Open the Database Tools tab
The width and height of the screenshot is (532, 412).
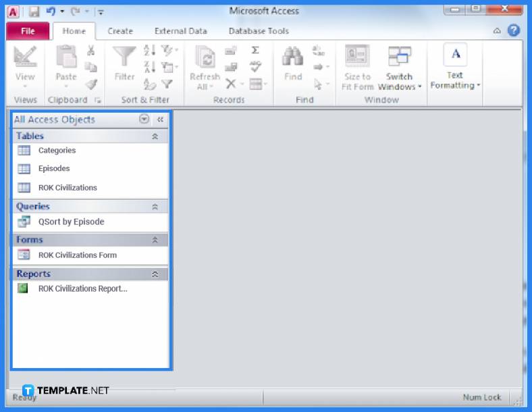[259, 31]
